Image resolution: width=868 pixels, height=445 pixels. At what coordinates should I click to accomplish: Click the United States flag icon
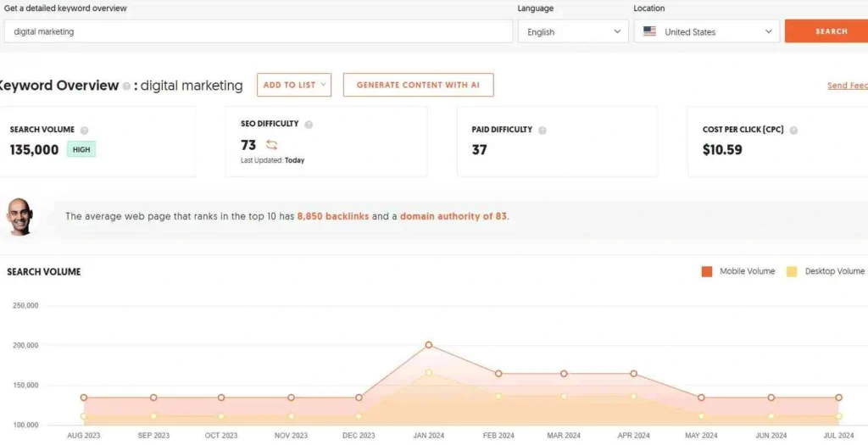[x=649, y=31]
